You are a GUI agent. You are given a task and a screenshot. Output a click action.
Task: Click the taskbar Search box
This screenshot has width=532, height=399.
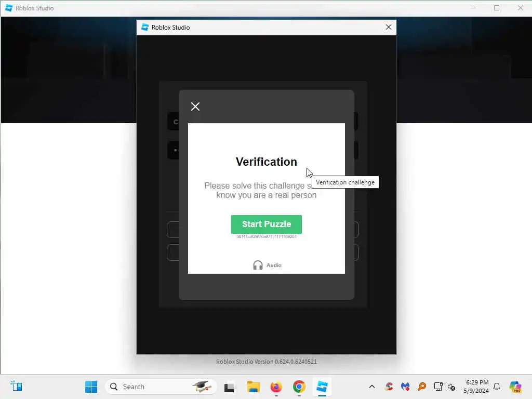pos(161,387)
